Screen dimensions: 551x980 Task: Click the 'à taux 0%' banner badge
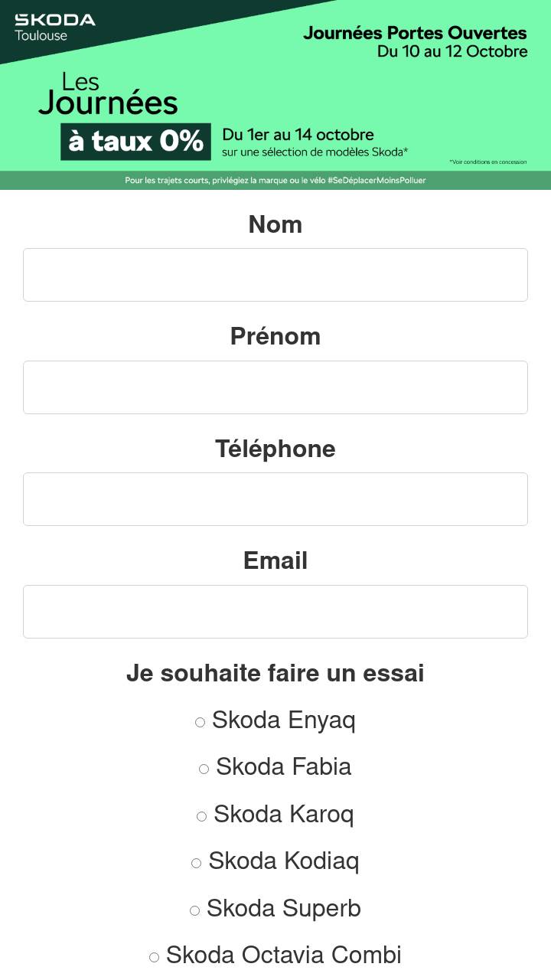click(135, 142)
